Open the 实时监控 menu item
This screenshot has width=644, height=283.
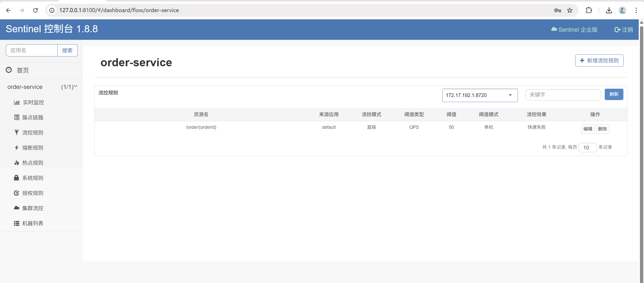click(33, 102)
